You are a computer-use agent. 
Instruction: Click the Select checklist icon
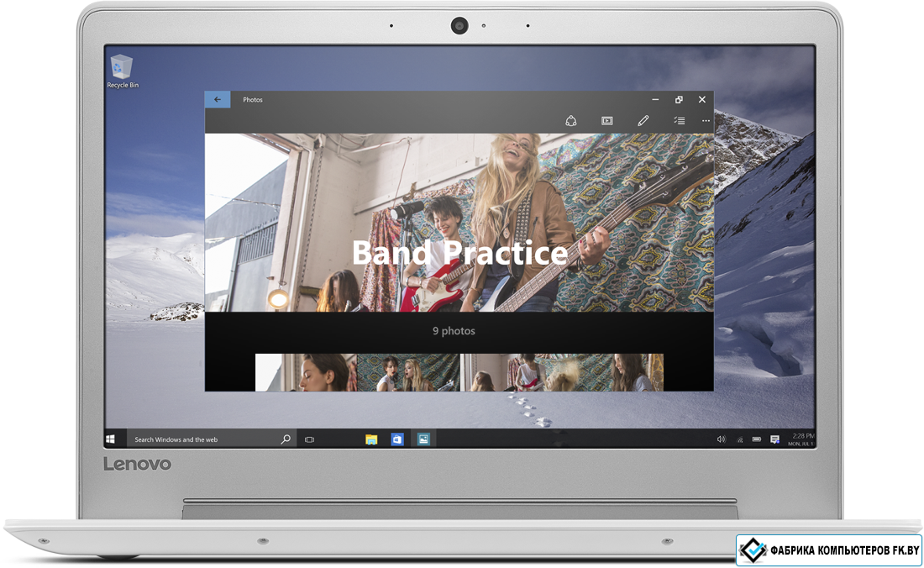coord(679,121)
